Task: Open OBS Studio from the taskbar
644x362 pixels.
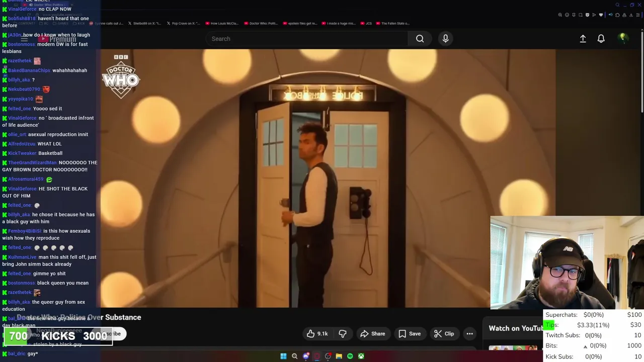Action: [x=328, y=356]
